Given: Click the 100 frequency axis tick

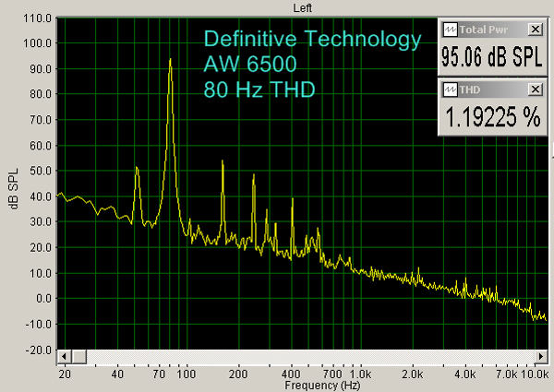Looking at the screenshot, I should click(x=186, y=374).
